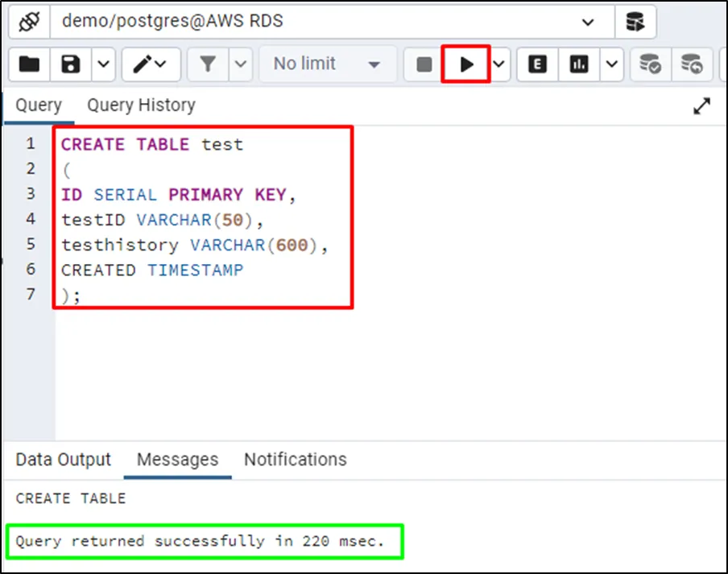Expand the execute options dropdown arrow
This screenshot has width=728, height=574.
500,64
